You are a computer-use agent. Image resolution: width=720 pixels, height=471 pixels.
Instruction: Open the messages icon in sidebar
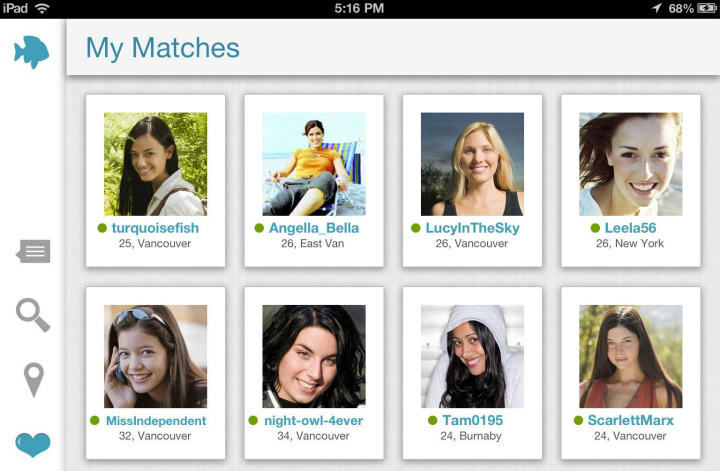[33, 251]
